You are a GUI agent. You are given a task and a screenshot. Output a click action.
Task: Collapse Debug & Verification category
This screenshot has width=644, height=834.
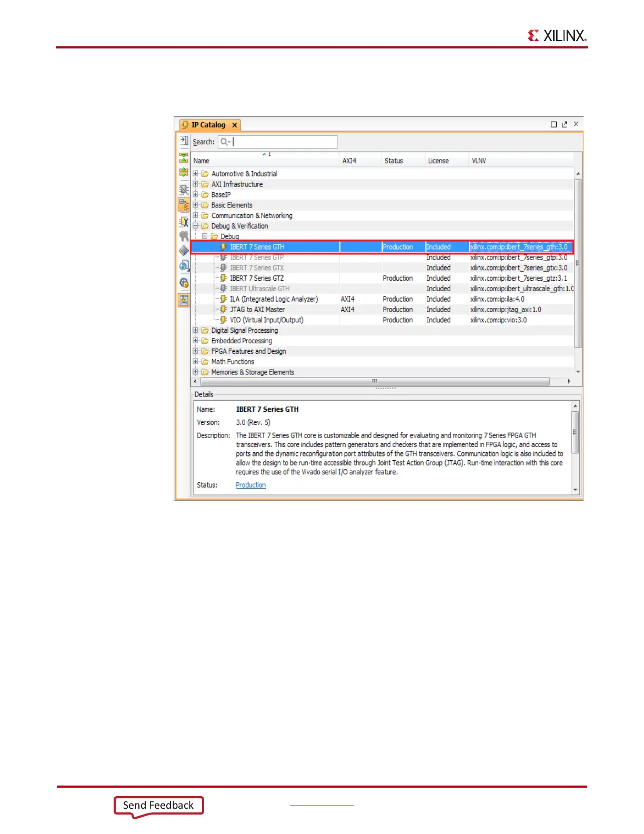coord(196,226)
